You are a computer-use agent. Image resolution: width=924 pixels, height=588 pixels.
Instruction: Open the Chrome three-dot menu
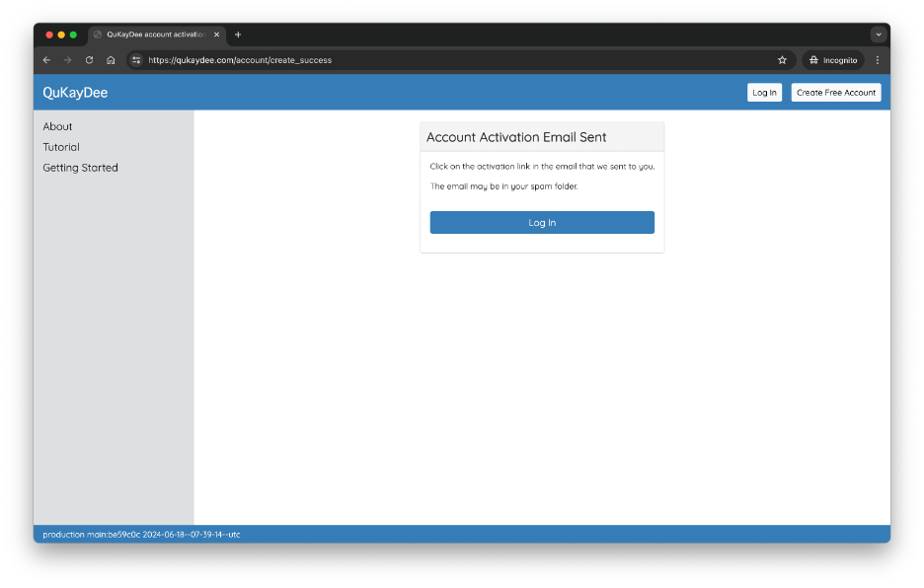[x=878, y=60]
